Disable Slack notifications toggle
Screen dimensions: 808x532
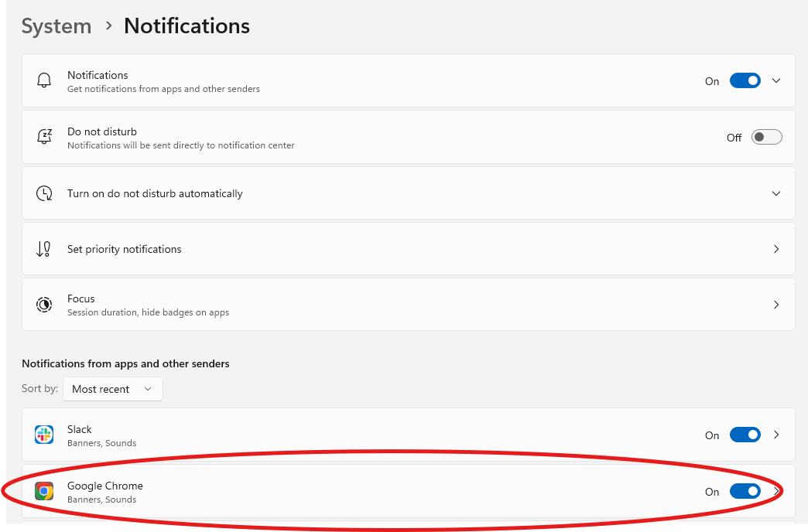pyautogui.click(x=745, y=435)
